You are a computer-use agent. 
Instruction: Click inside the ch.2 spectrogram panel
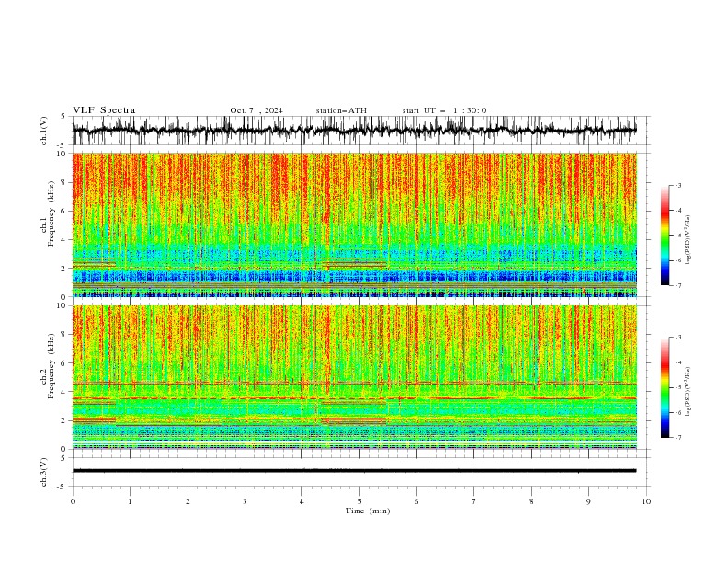pyautogui.click(x=354, y=377)
